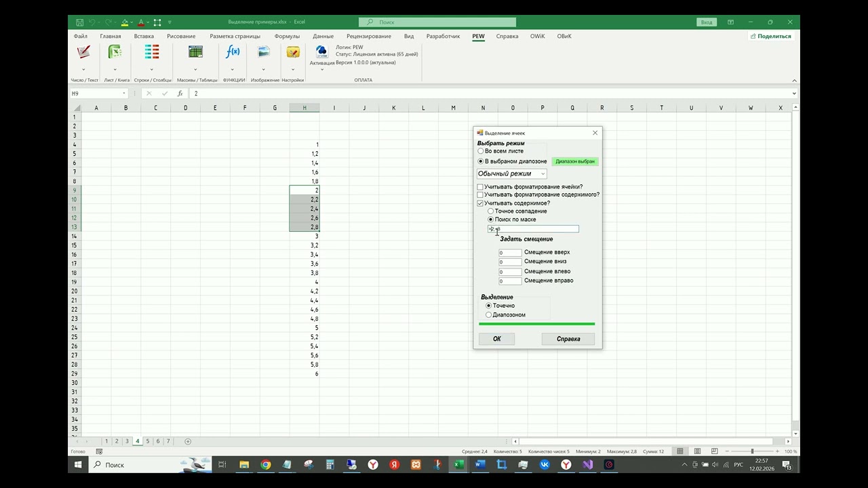
Task: Click the green Диапазон выбран button
Action: pos(575,161)
